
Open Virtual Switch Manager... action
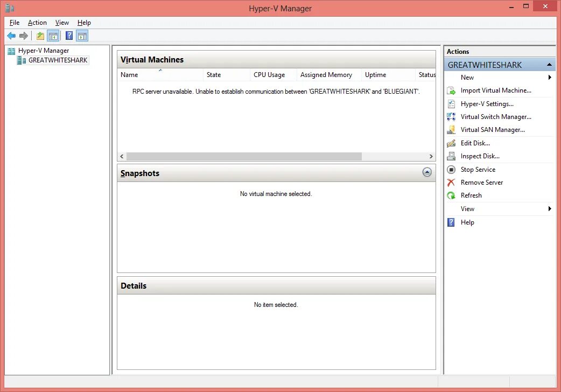click(x=496, y=117)
